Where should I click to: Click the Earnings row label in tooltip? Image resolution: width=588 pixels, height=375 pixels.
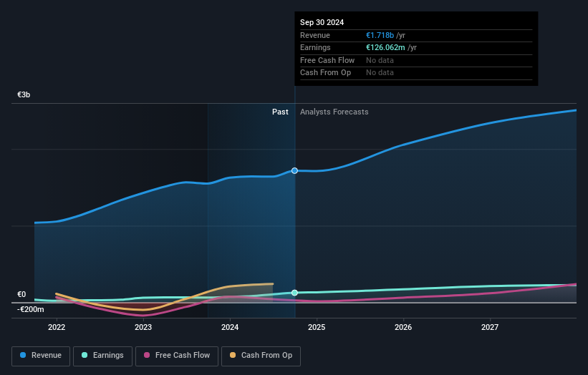[x=315, y=47]
